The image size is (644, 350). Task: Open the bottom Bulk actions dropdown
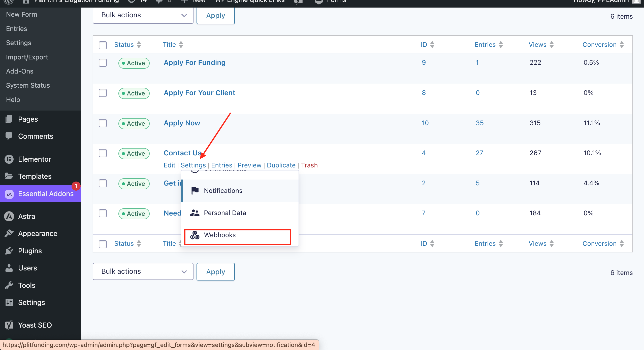pyautogui.click(x=143, y=271)
